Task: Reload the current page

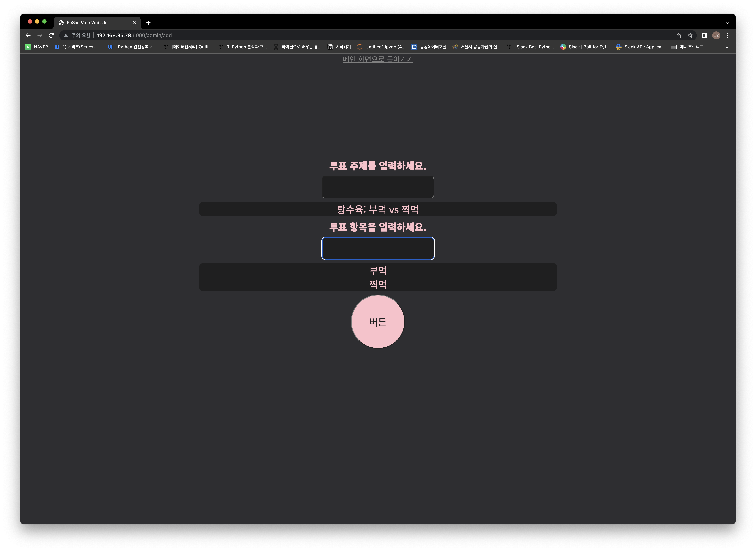Action: (x=51, y=35)
